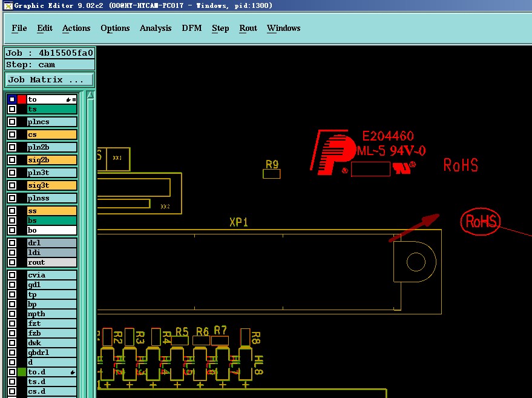Click the hand pointer icon in to row
The height and width of the screenshot is (398, 532).
[68, 99]
